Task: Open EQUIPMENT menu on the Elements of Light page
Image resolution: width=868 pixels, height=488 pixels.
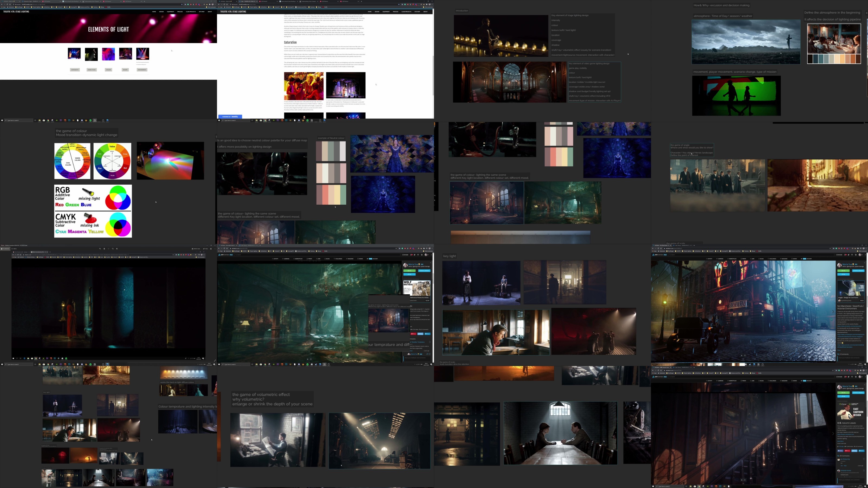Action: tap(171, 12)
